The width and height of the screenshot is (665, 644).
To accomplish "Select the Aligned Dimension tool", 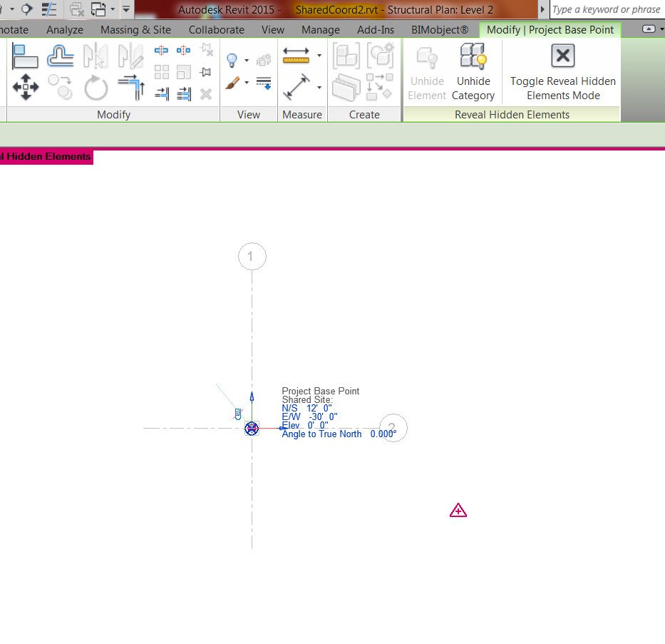I will pyautogui.click(x=296, y=88).
